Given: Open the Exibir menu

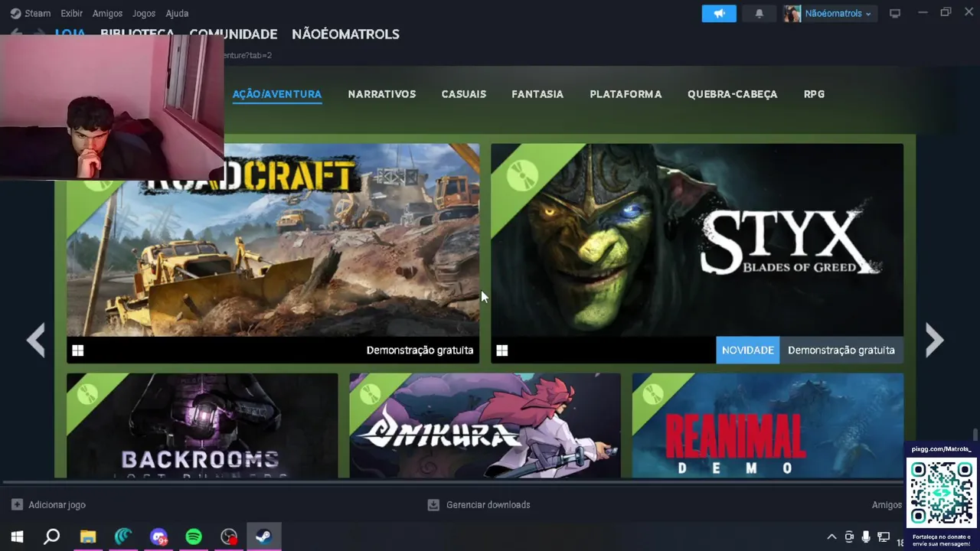Looking at the screenshot, I should point(71,13).
